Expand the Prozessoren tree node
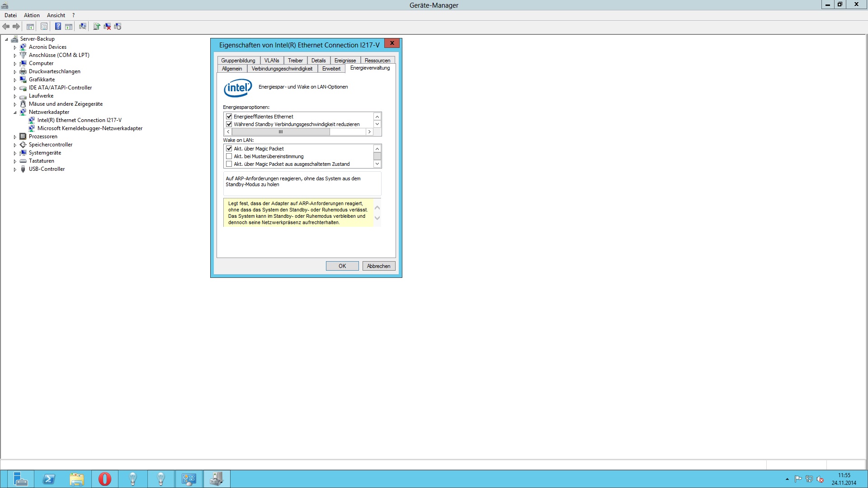Screen dimensions: 868x488 15,137
